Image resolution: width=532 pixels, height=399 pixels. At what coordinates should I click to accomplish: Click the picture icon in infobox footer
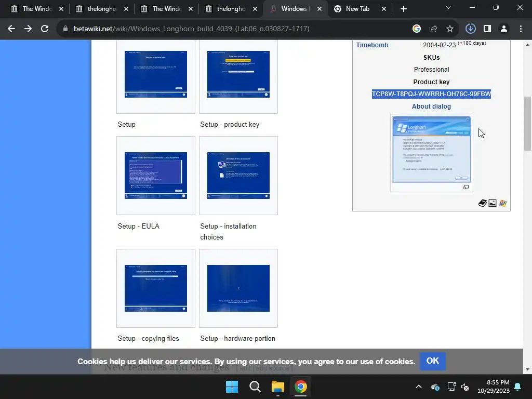[493, 203]
